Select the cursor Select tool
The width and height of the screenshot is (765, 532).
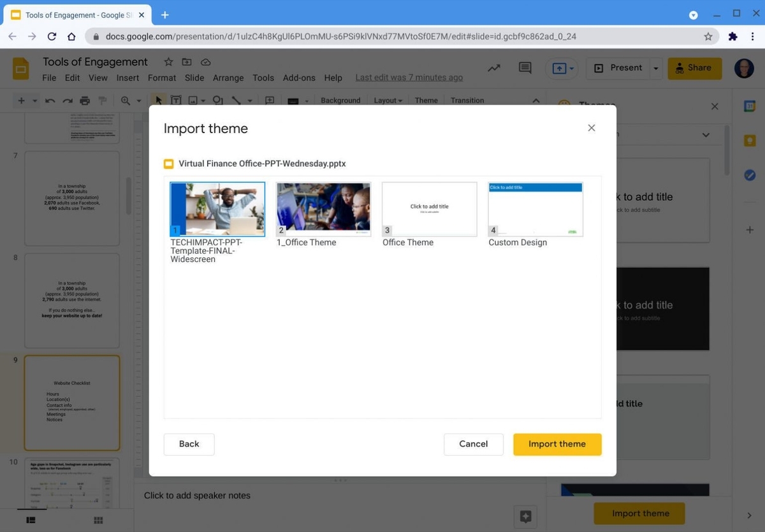[x=157, y=100]
